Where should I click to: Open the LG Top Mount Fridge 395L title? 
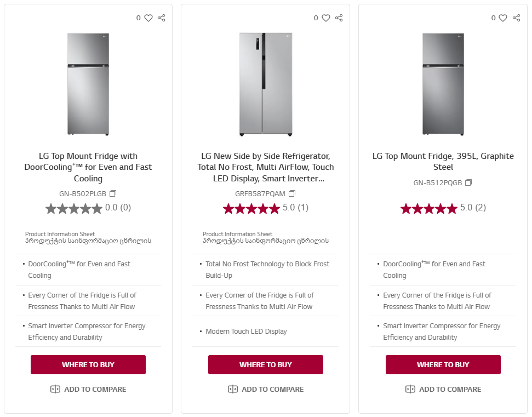click(x=443, y=161)
